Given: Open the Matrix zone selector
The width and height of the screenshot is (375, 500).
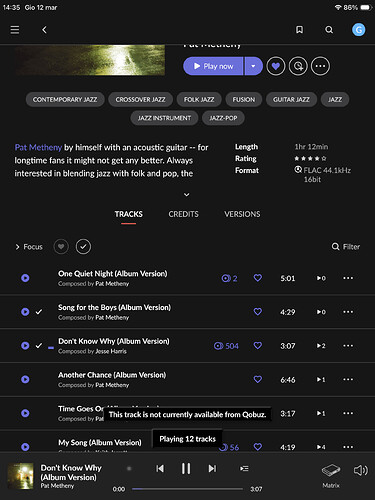Looking at the screenshot, I should [x=331, y=475].
